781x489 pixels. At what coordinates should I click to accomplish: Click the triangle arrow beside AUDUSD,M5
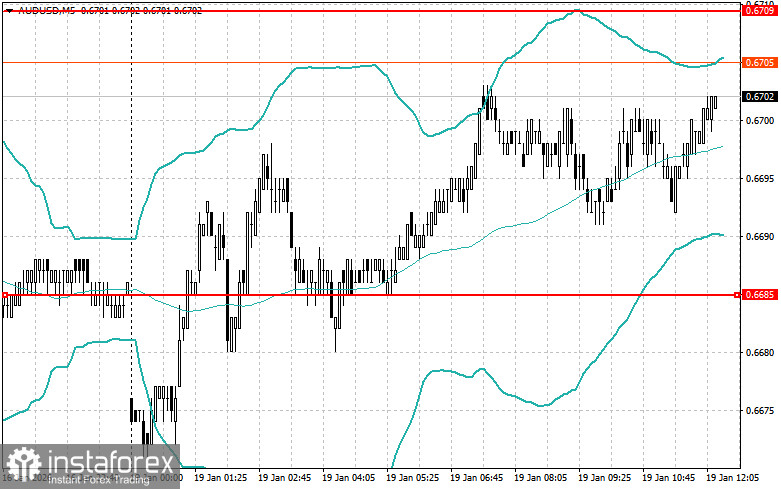point(9,10)
